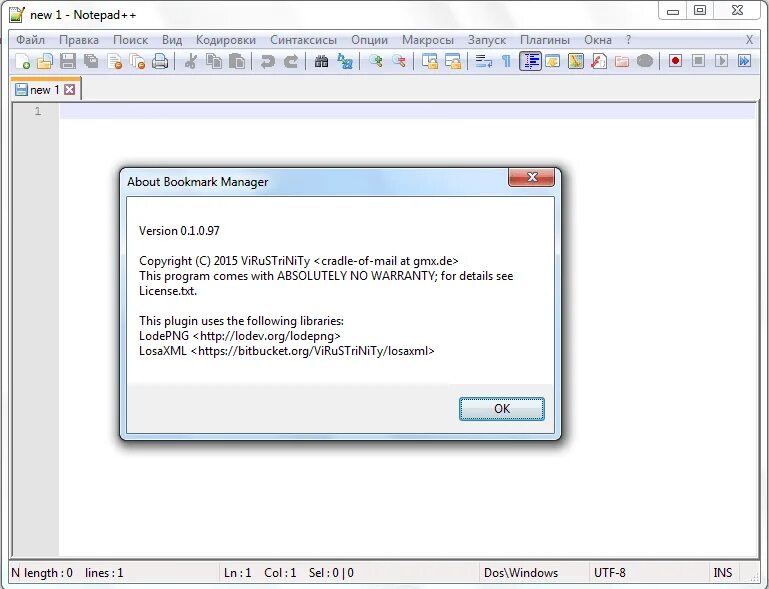Click the Synchronize vertical scrolling icon
Screen dimensions: 769x589
click(x=430, y=61)
